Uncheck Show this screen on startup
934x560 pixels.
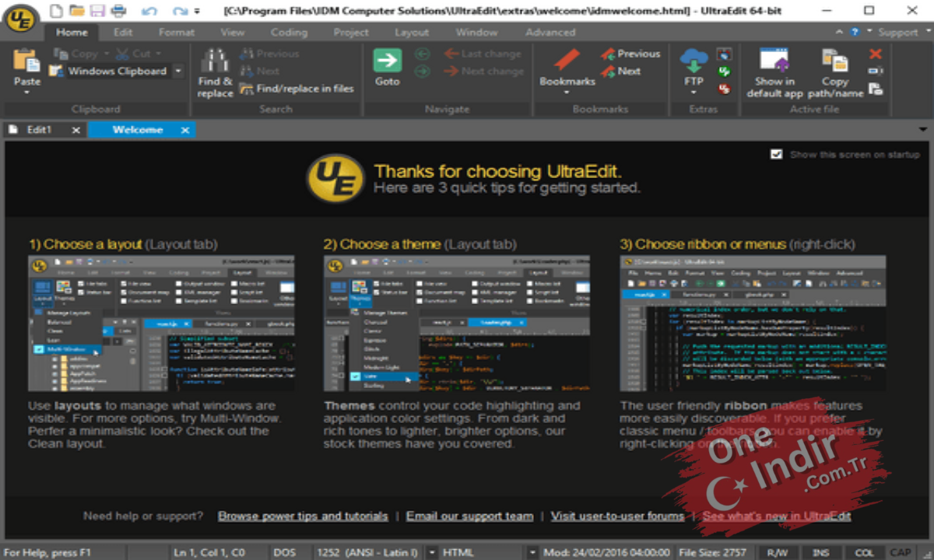(x=776, y=154)
